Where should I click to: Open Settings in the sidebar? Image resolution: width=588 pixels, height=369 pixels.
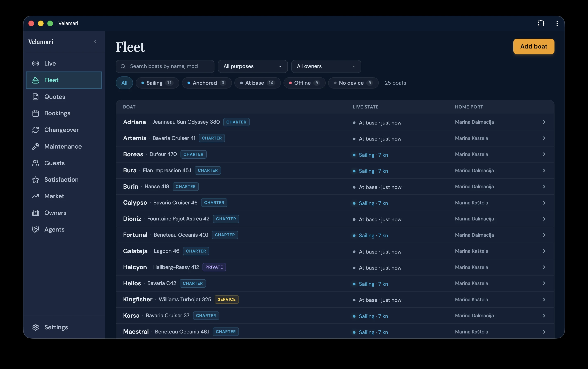[x=64, y=327]
